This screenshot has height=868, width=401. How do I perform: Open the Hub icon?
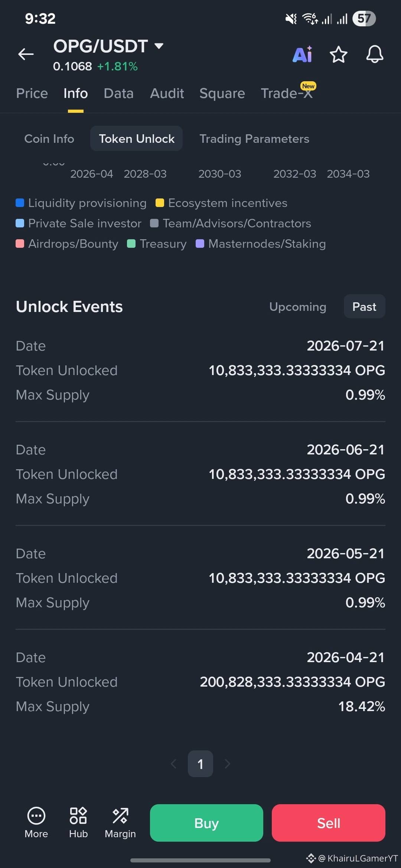[78, 822]
